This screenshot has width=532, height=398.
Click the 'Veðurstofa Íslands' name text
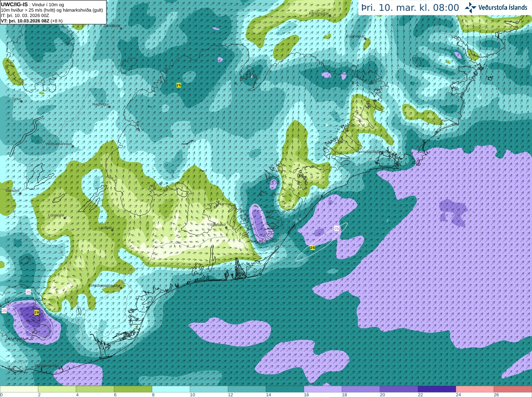tap(503, 7)
